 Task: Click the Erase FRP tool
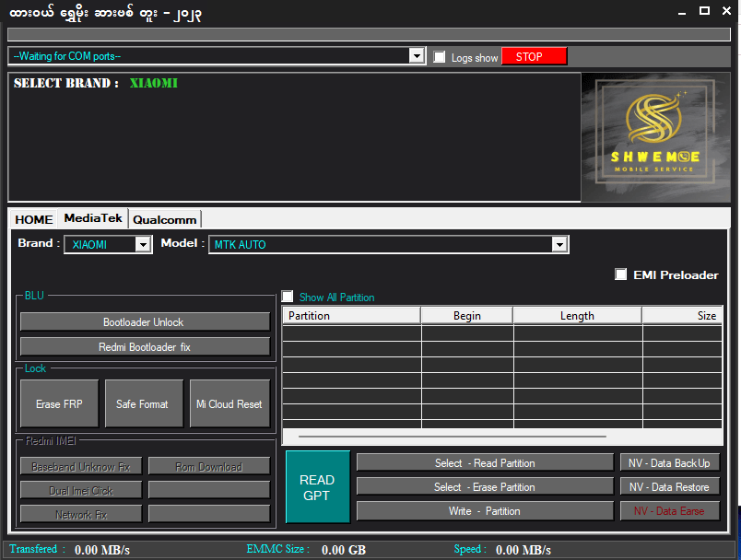pos(58,403)
